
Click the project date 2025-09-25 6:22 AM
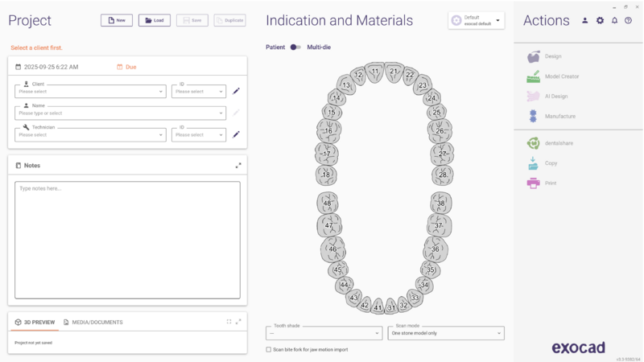click(51, 67)
